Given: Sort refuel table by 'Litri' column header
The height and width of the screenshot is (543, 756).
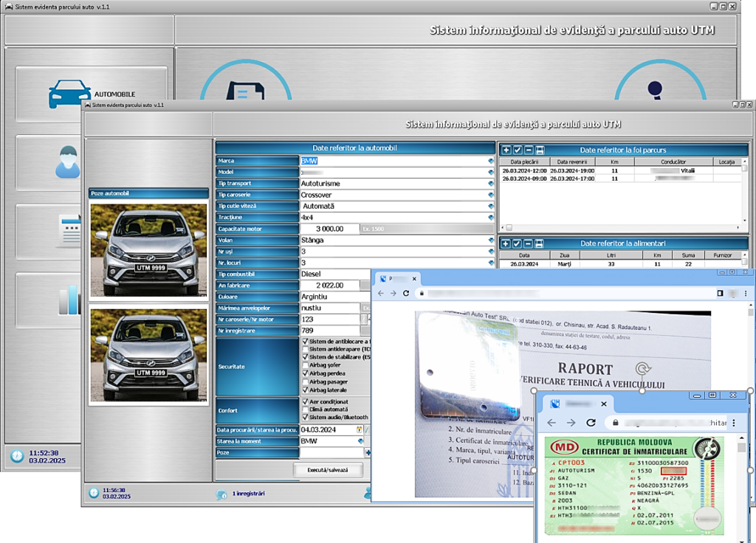Looking at the screenshot, I should click(x=611, y=255).
